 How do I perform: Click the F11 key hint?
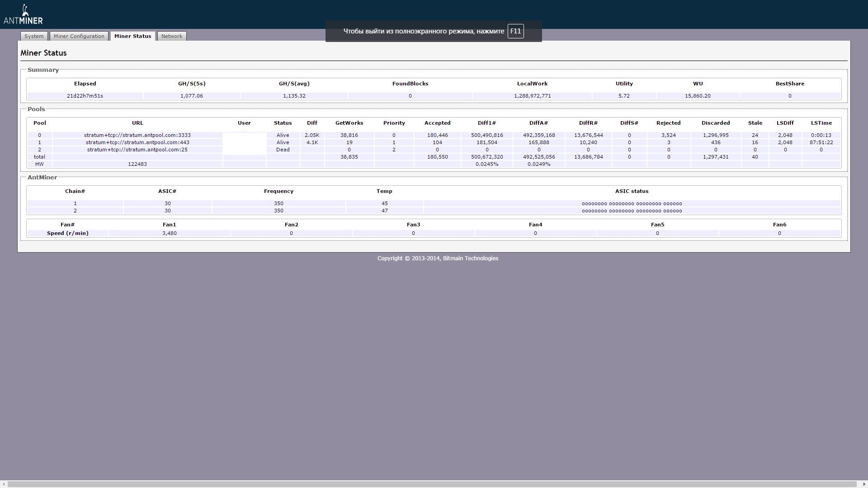click(515, 31)
